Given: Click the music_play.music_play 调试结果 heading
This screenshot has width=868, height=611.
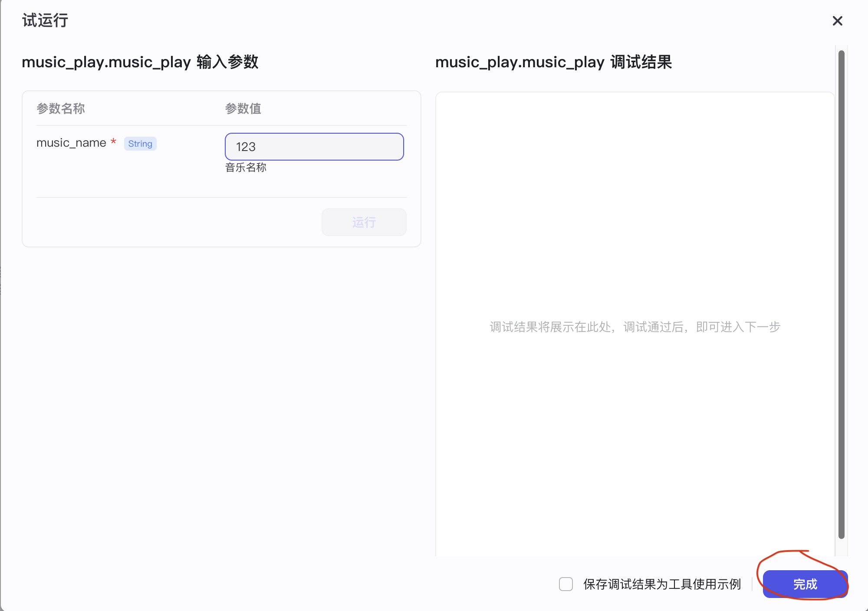Looking at the screenshot, I should pyautogui.click(x=553, y=62).
